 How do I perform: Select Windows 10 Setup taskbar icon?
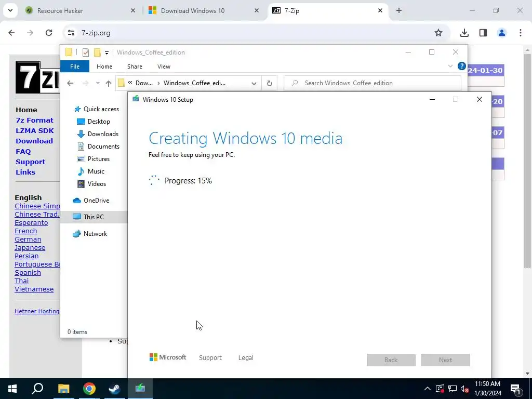pyautogui.click(x=140, y=389)
